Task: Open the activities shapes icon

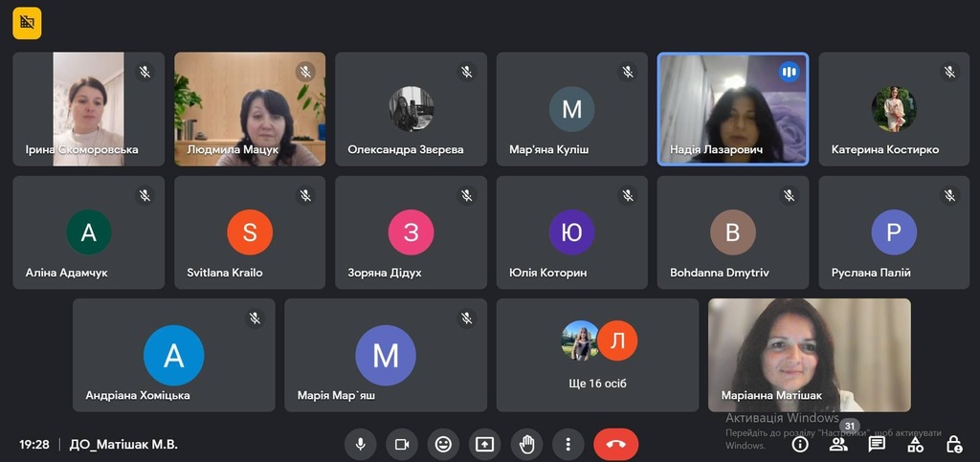Action: click(x=916, y=444)
